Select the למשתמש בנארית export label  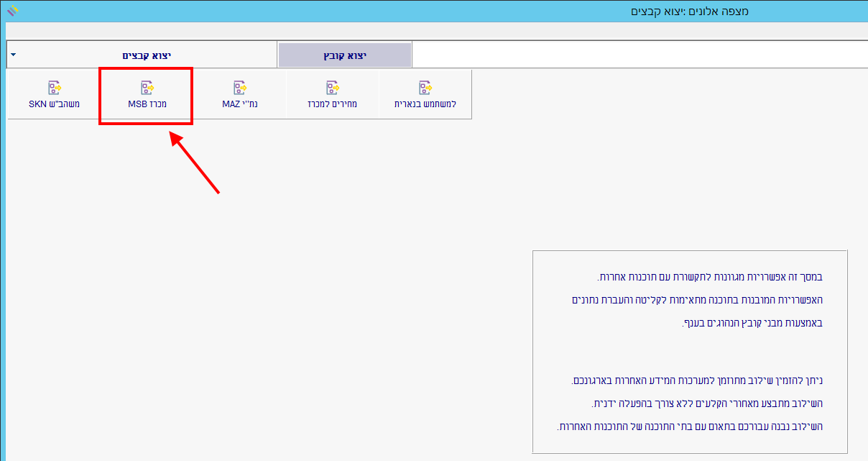[x=425, y=104]
